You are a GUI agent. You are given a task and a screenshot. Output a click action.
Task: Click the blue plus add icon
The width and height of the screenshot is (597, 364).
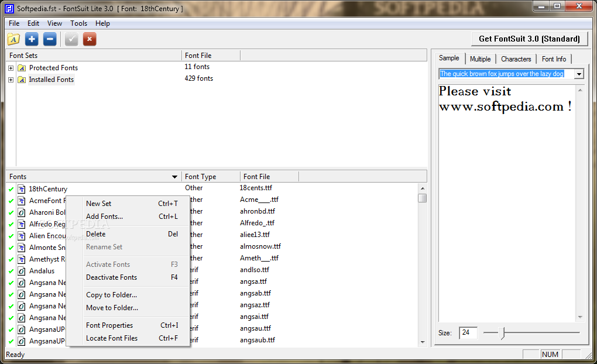click(32, 39)
